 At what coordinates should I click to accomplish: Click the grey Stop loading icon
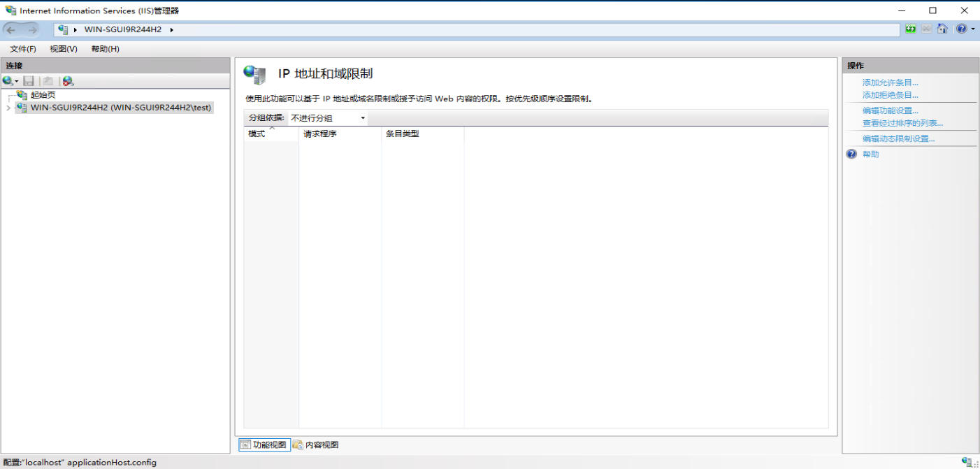tap(926, 29)
